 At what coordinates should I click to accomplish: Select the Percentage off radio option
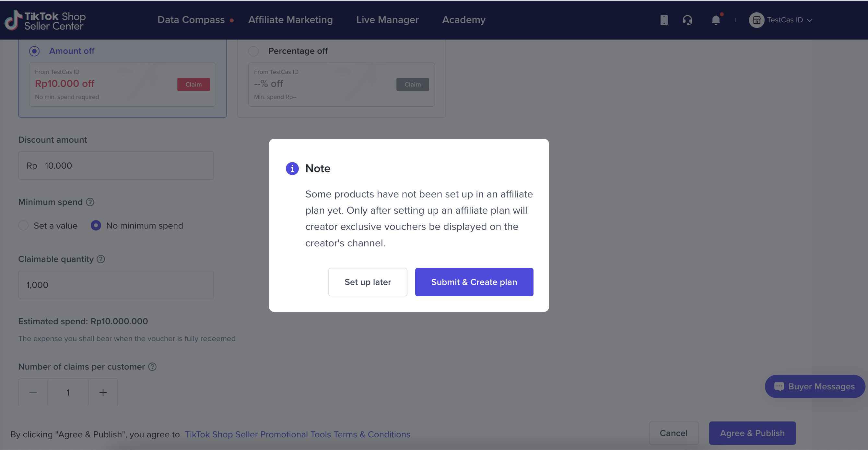coord(253,51)
